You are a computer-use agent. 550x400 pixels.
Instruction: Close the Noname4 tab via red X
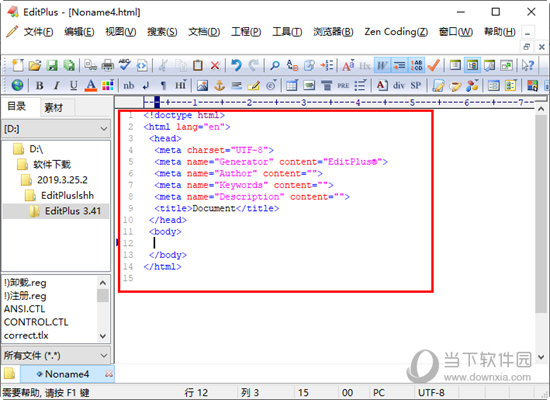point(109,374)
